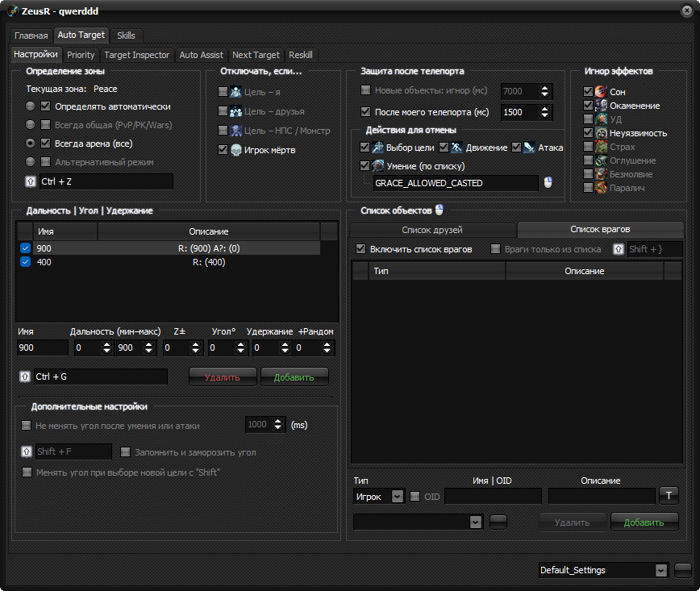
Task: Click the Безмолвие effect icon
Action: 601,174
